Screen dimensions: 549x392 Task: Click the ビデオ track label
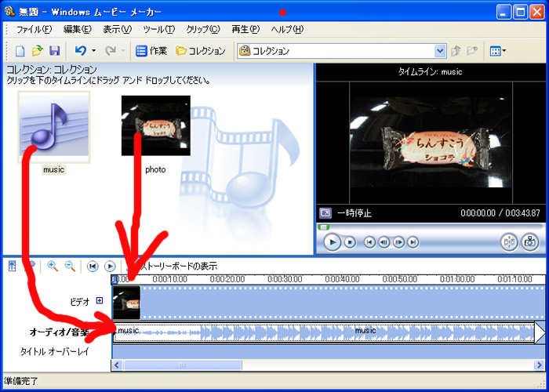click(80, 301)
